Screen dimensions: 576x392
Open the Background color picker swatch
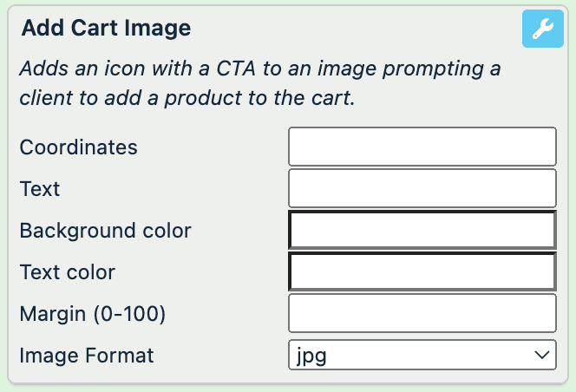click(x=422, y=230)
